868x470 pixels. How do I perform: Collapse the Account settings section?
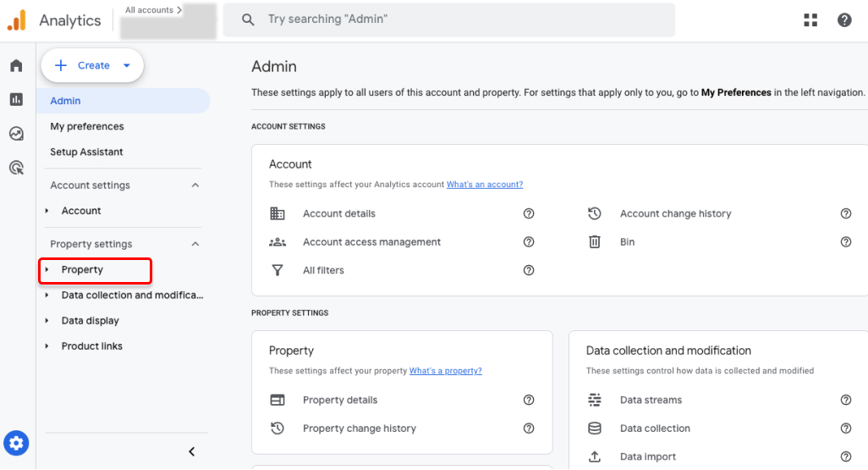click(x=195, y=185)
